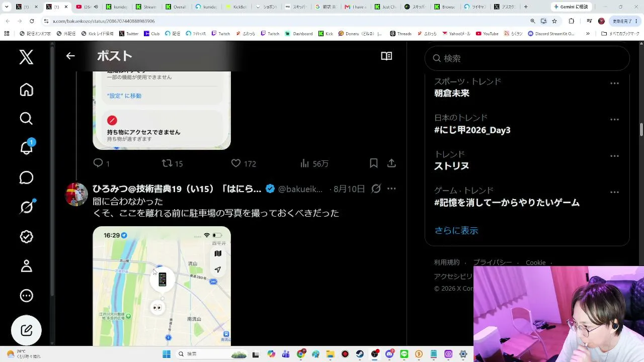Show more trends via さらに表示

(456, 231)
